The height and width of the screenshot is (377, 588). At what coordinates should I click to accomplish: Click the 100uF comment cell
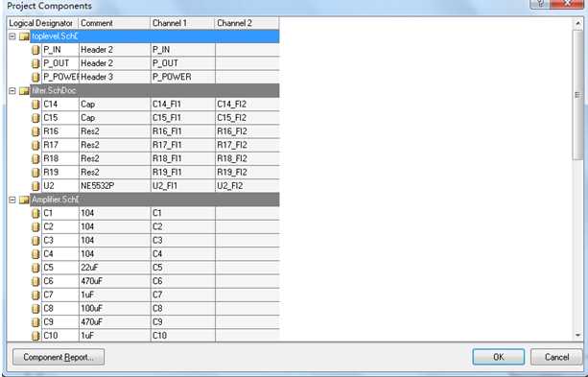tap(115, 308)
